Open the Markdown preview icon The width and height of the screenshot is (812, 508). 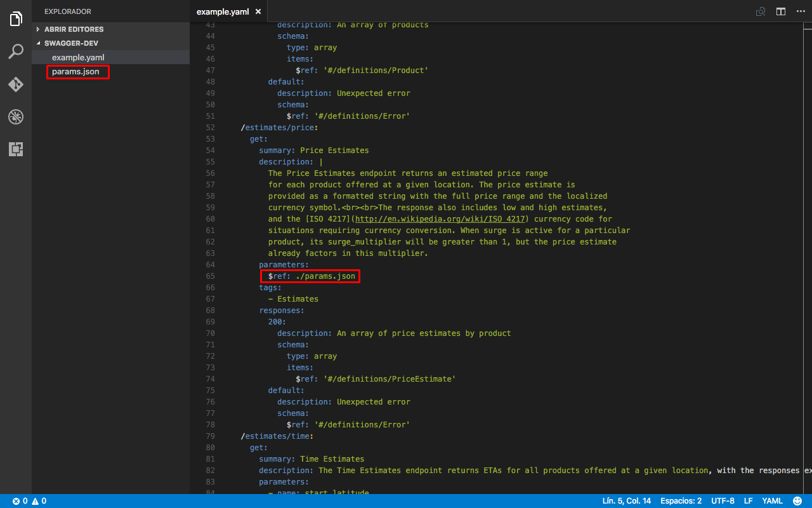click(760, 11)
